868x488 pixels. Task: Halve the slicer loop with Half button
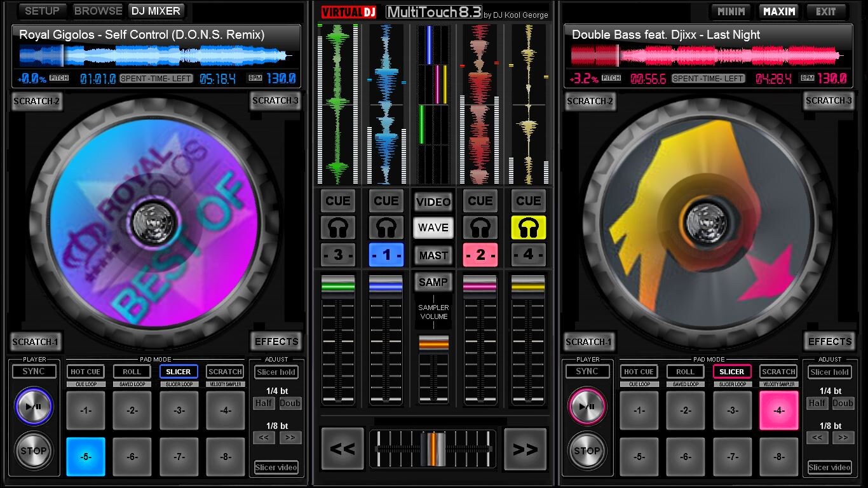tap(264, 403)
